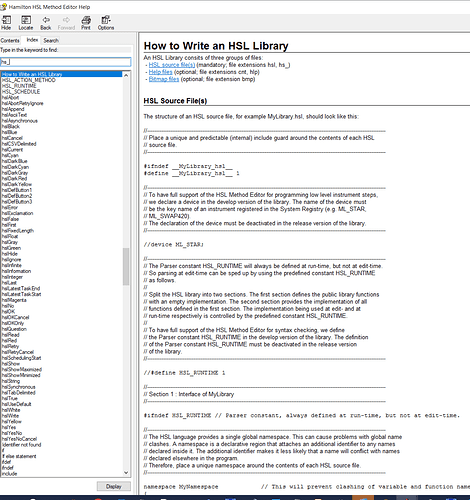The height and width of the screenshot is (500, 470).
Task: Click the index list scroll-down arrow
Action: click(x=126, y=472)
